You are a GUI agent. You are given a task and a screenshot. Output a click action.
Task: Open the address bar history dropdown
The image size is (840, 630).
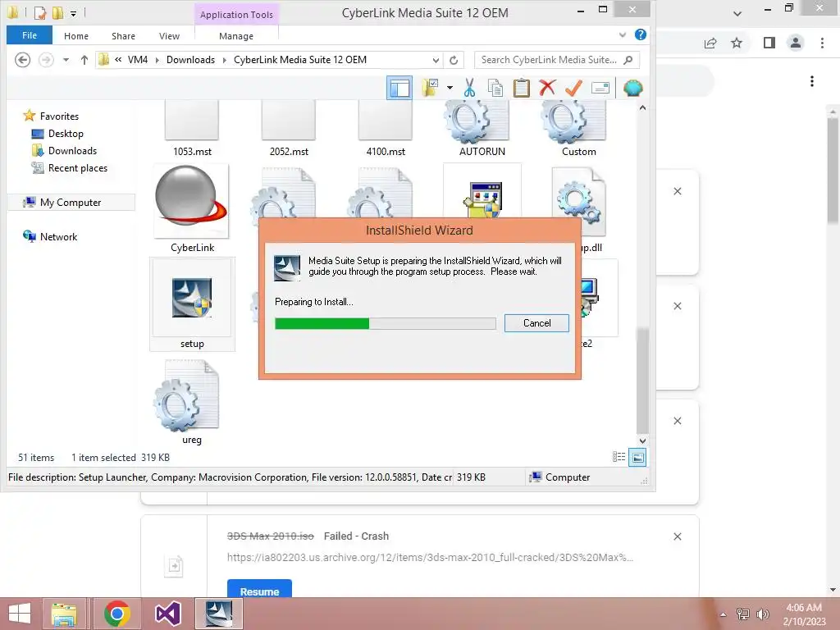[x=436, y=60]
